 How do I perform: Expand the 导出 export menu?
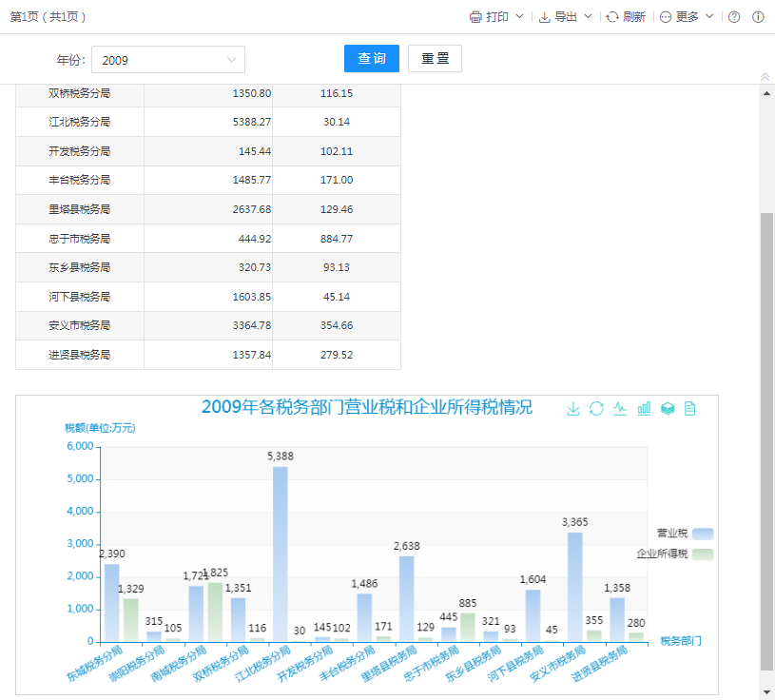(x=566, y=17)
